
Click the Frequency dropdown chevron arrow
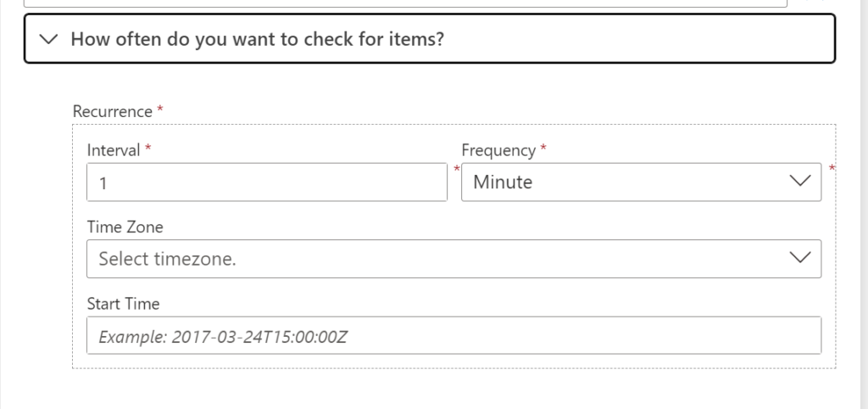(x=799, y=182)
